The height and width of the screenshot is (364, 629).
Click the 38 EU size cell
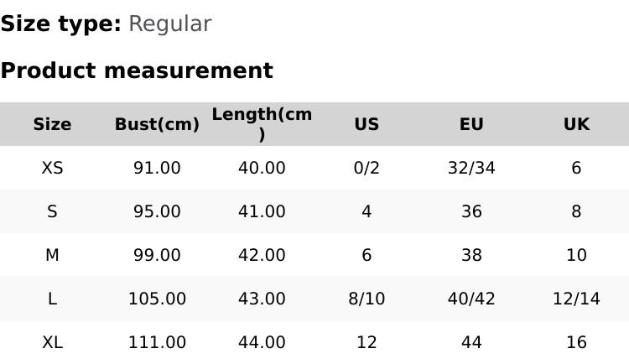click(x=471, y=255)
